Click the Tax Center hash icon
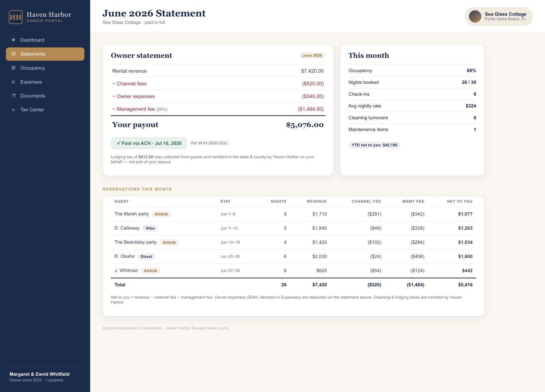 pos(13,110)
